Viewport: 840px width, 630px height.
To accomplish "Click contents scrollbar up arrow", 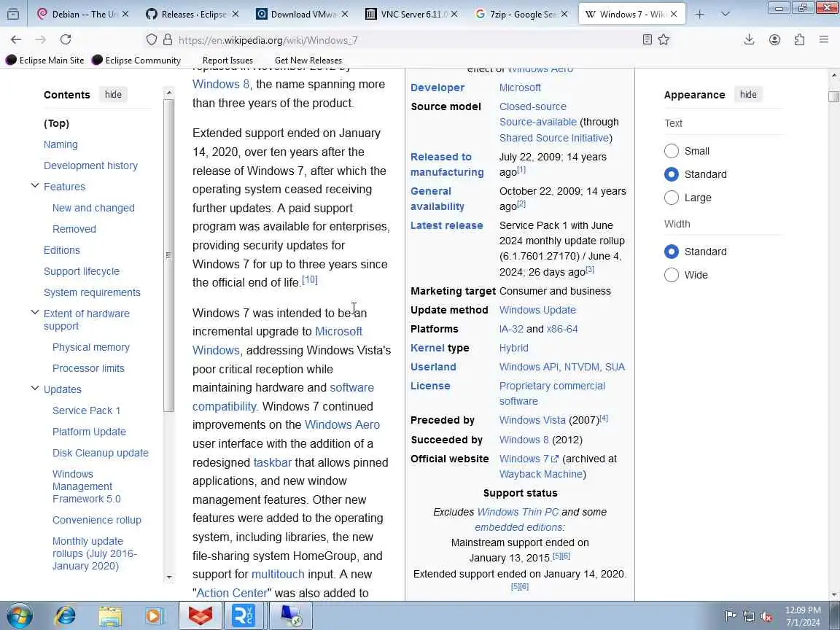I will (x=169, y=93).
